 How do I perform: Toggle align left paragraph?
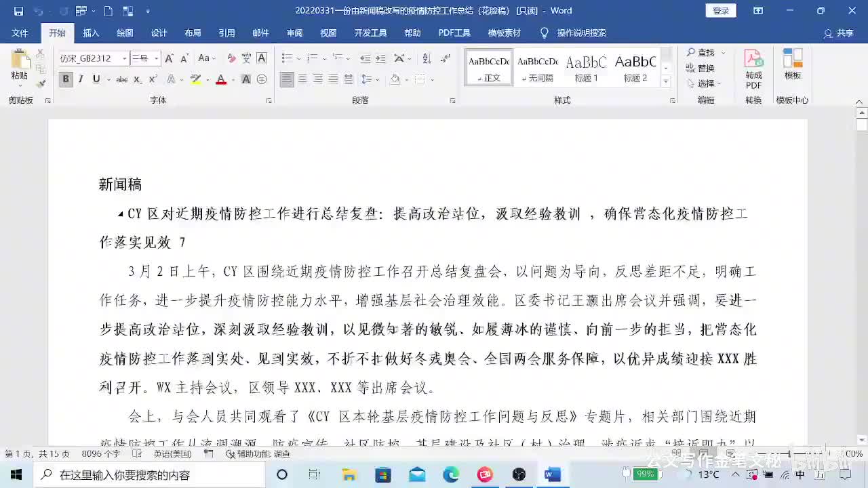tap(287, 79)
